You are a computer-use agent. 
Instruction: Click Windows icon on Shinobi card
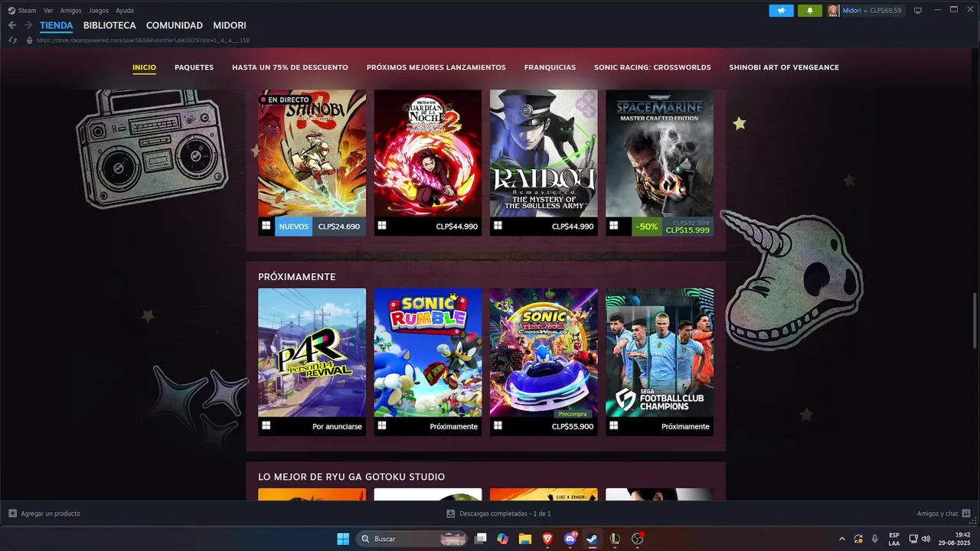(x=266, y=226)
